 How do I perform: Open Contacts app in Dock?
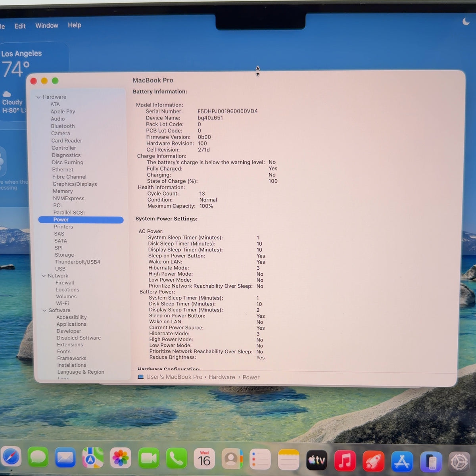click(232, 460)
